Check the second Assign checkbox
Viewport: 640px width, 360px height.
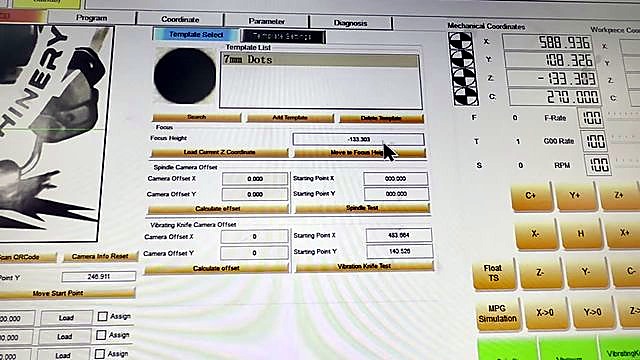click(x=101, y=335)
